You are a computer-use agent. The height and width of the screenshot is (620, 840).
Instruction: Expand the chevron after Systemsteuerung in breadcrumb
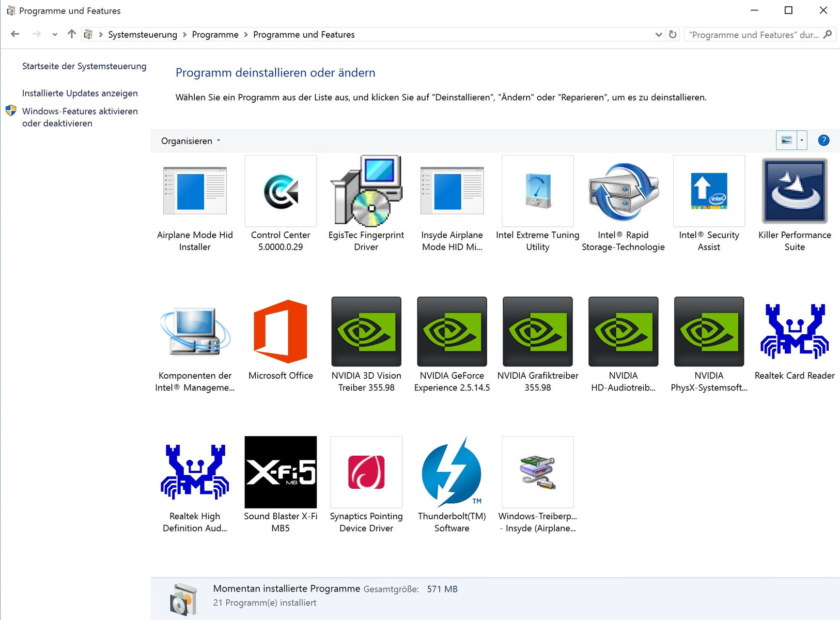click(x=184, y=35)
